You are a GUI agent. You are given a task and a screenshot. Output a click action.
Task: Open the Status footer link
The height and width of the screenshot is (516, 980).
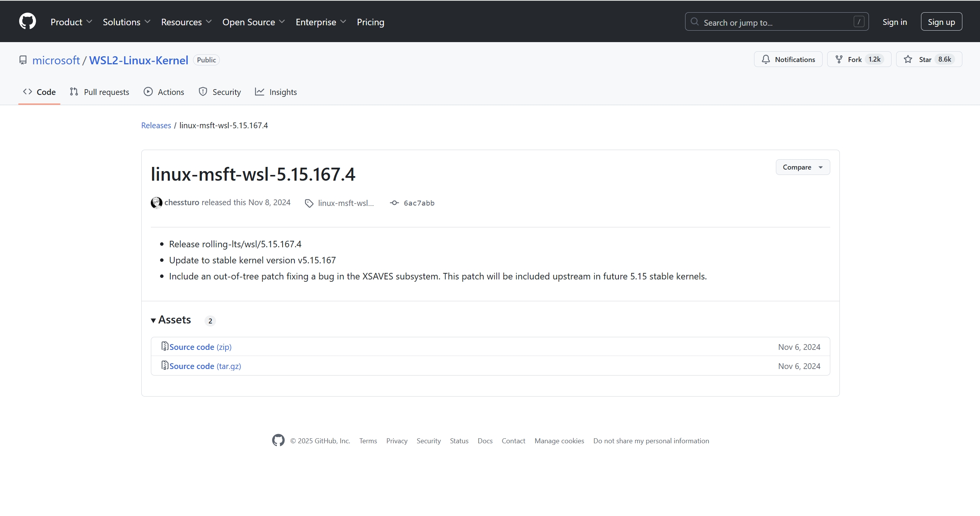pos(459,441)
